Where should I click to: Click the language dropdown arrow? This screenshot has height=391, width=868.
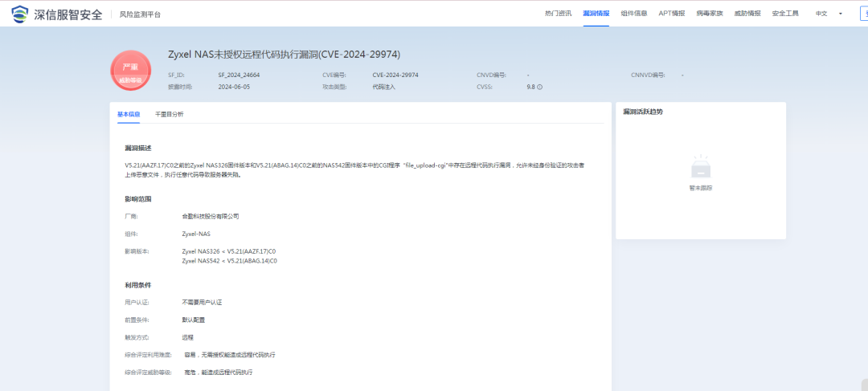coord(841,14)
